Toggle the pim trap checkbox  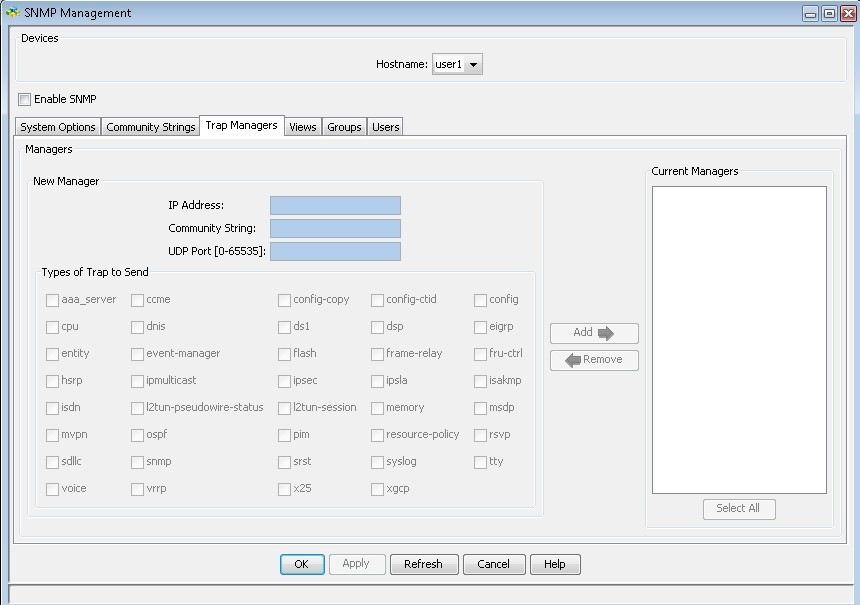[284, 435]
